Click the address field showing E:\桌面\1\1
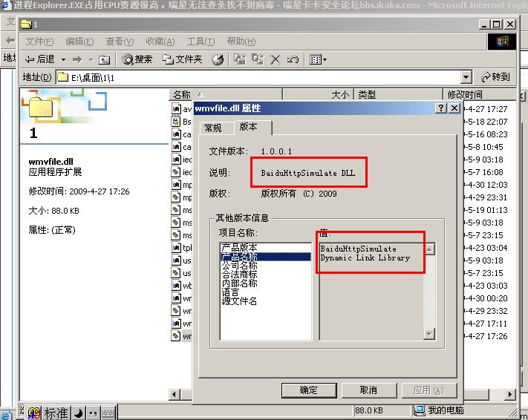The image size is (528, 420). [258, 77]
